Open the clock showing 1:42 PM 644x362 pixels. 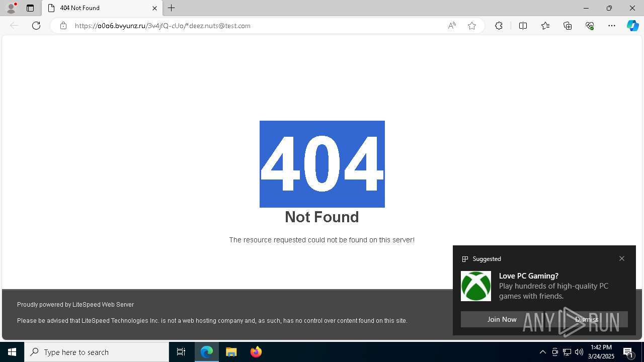point(601,352)
